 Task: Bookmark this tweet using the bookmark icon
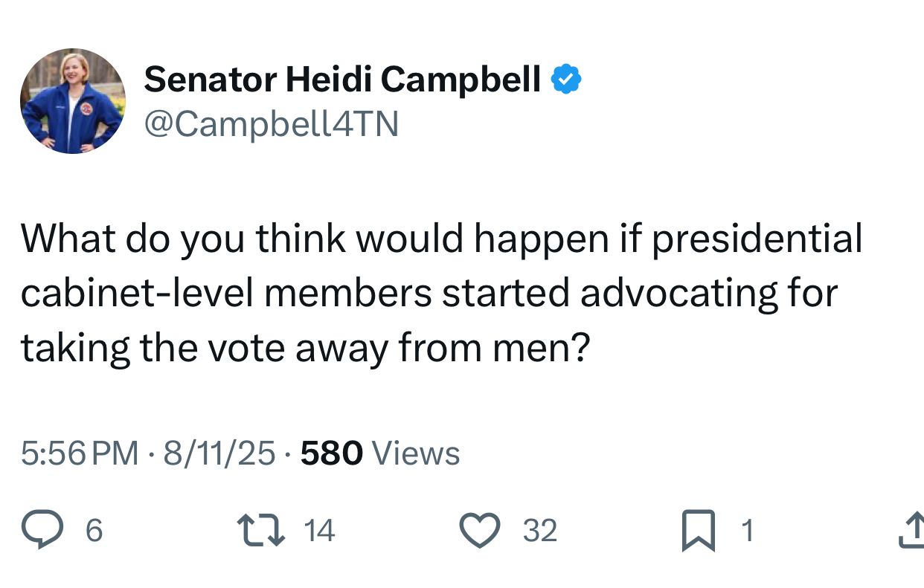pos(698,531)
